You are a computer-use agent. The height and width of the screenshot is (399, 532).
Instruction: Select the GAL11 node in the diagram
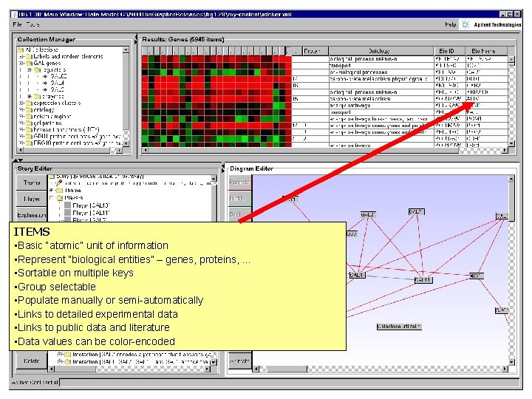(x=423, y=280)
